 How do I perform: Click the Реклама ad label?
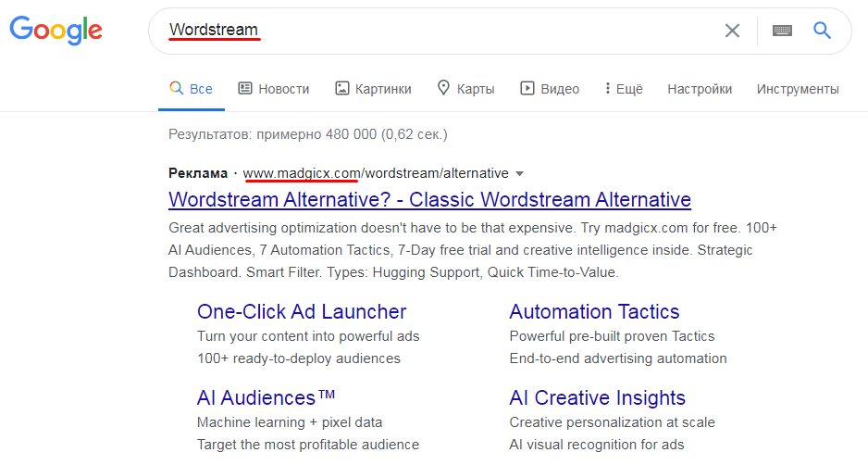pos(198,173)
